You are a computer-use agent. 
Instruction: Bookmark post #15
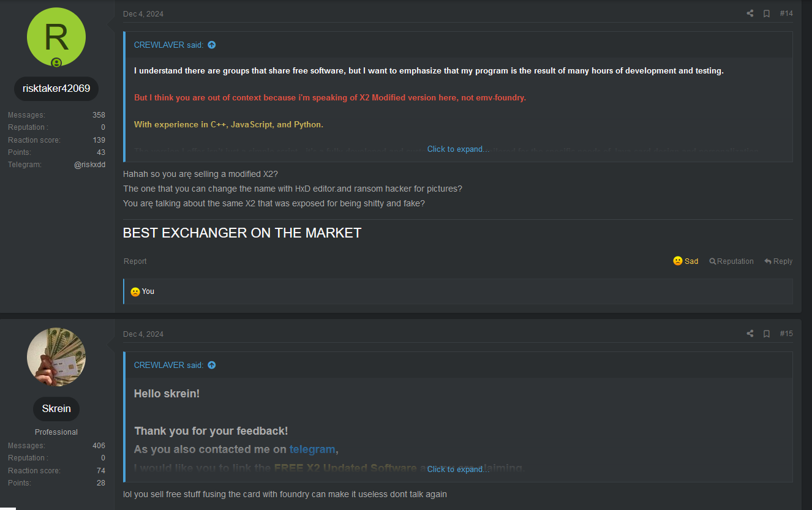point(766,334)
